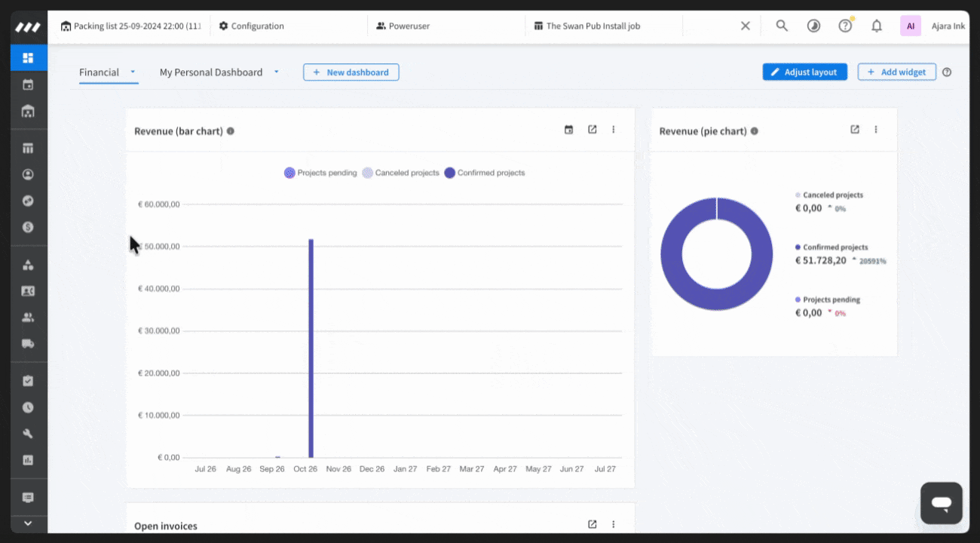Toggle Projects pending legend series
Image resolution: width=980 pixels, height=543 pixels.
pyautogui.click(x=320, y=173)
